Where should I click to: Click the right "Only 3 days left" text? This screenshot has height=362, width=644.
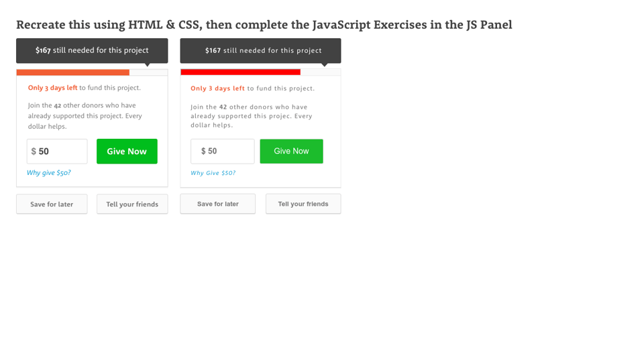coord(217,88)
